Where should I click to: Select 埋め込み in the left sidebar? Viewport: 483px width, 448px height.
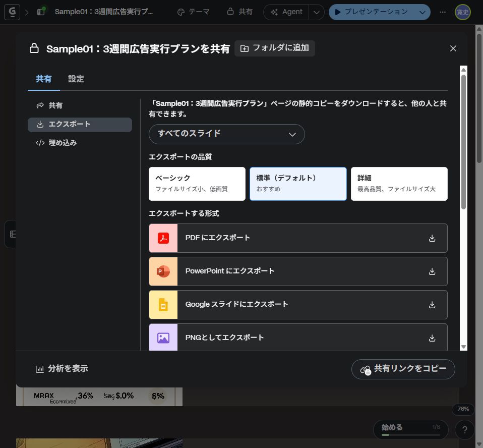coord(80,143)
